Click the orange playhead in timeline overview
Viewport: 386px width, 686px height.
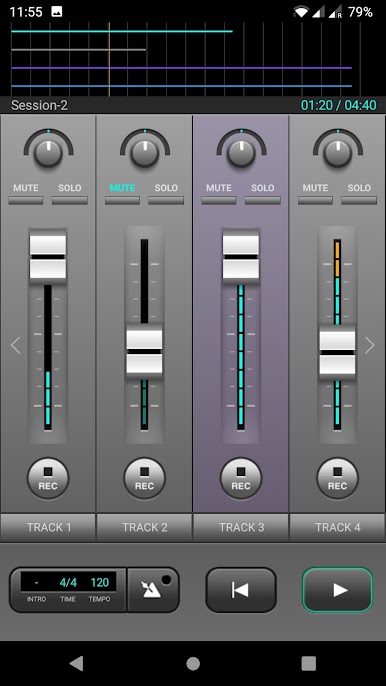109,59
